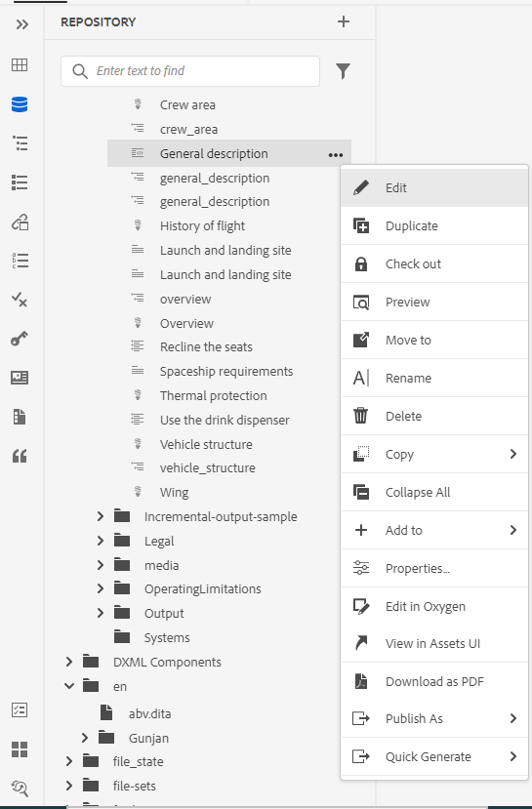Image resolution: width=532 pixels, height=809 pixels.
Task: Select the capitalized Overview topic
Action: tap(186, 323)
